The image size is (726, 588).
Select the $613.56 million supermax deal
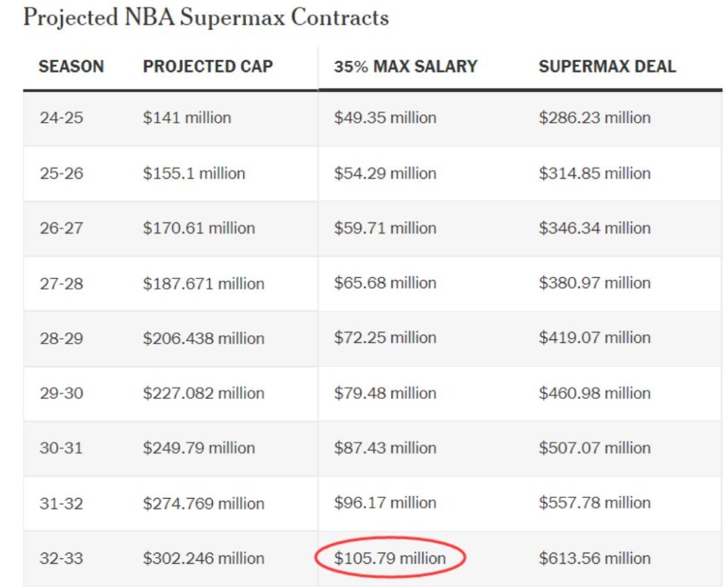(594, 558)
